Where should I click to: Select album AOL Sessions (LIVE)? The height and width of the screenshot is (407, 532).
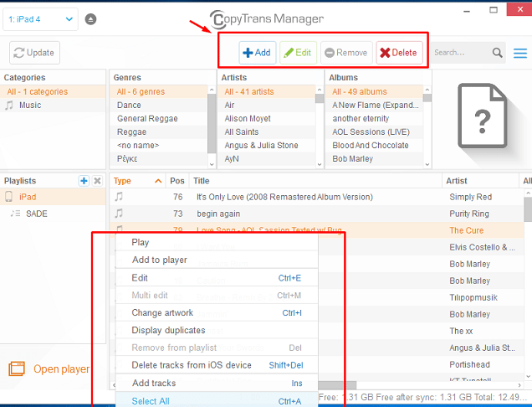click(x=375, y=131)
